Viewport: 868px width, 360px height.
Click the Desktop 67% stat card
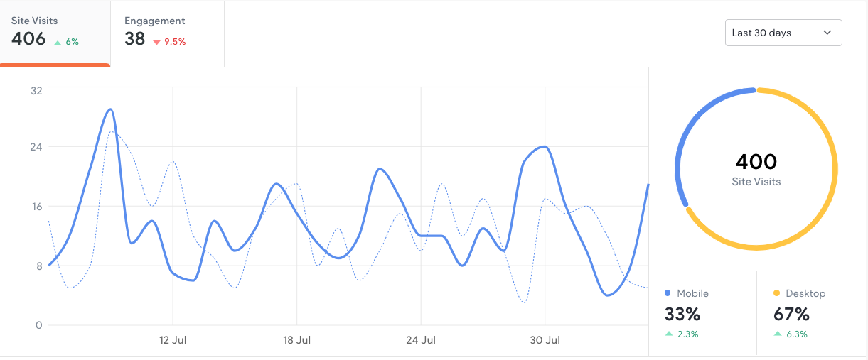811,312
